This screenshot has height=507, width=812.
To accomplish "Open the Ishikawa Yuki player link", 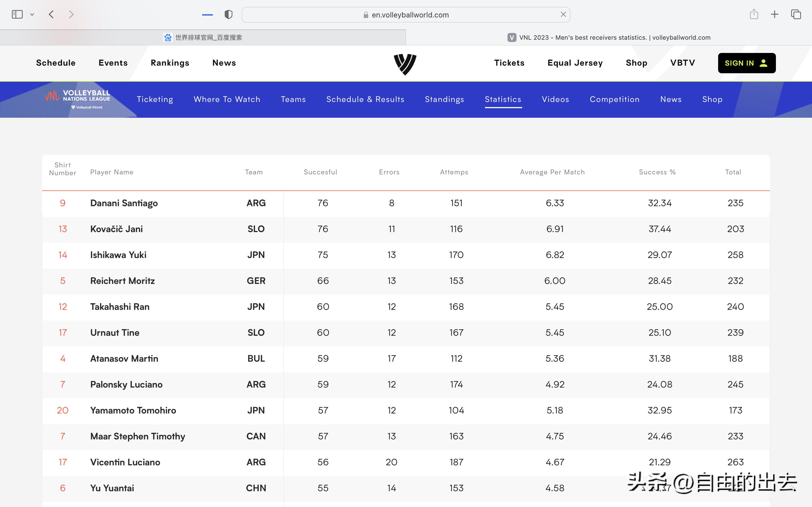I will [118, 255].
